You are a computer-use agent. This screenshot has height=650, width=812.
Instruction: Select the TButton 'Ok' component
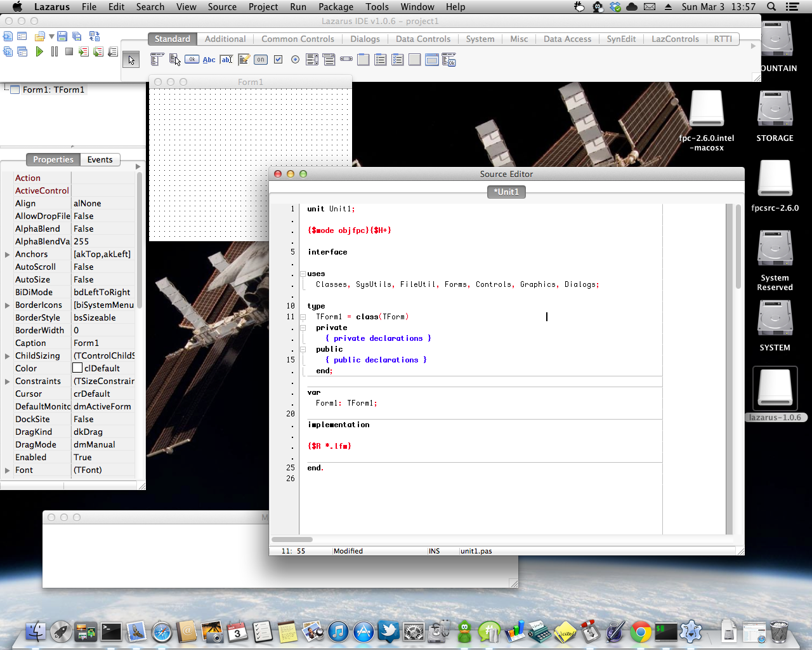click(x=192, y=60)
